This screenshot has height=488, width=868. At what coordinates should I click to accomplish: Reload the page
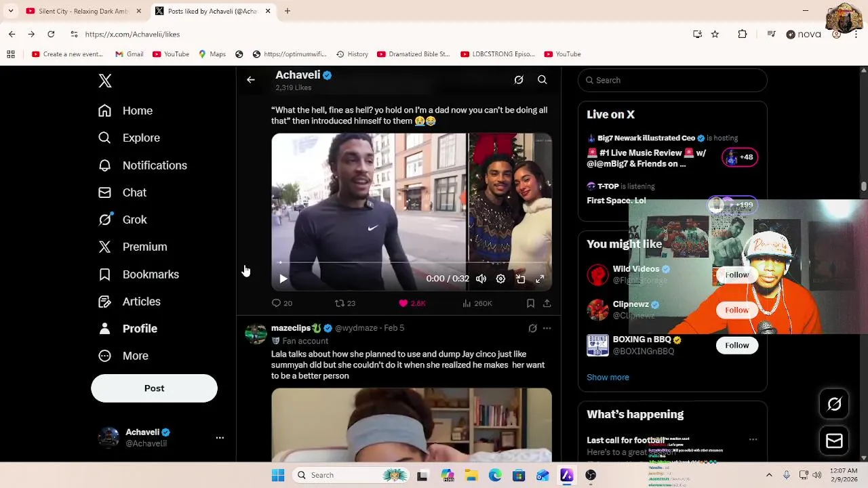[51, 34]
